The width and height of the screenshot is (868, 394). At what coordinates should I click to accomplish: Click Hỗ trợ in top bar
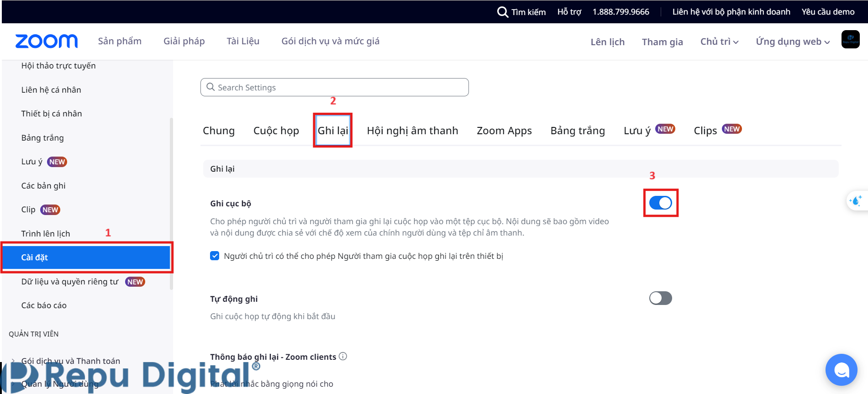click(569, 12)
